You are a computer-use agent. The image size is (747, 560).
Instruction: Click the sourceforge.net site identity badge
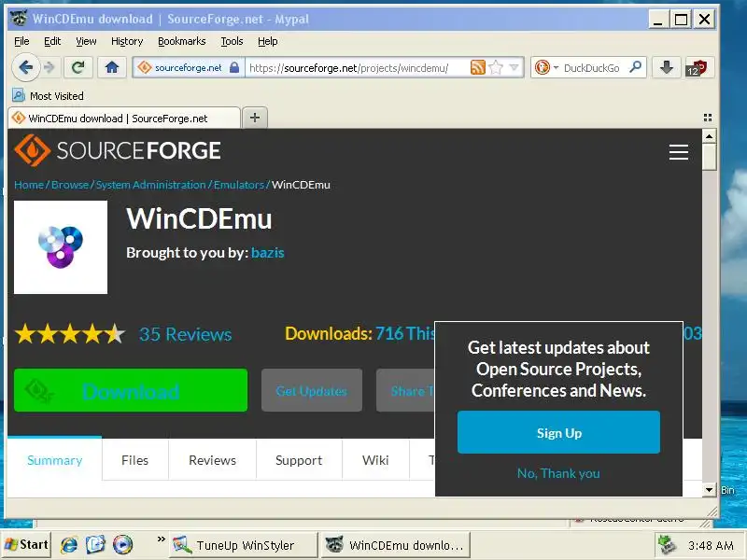(x=188, y=67)
